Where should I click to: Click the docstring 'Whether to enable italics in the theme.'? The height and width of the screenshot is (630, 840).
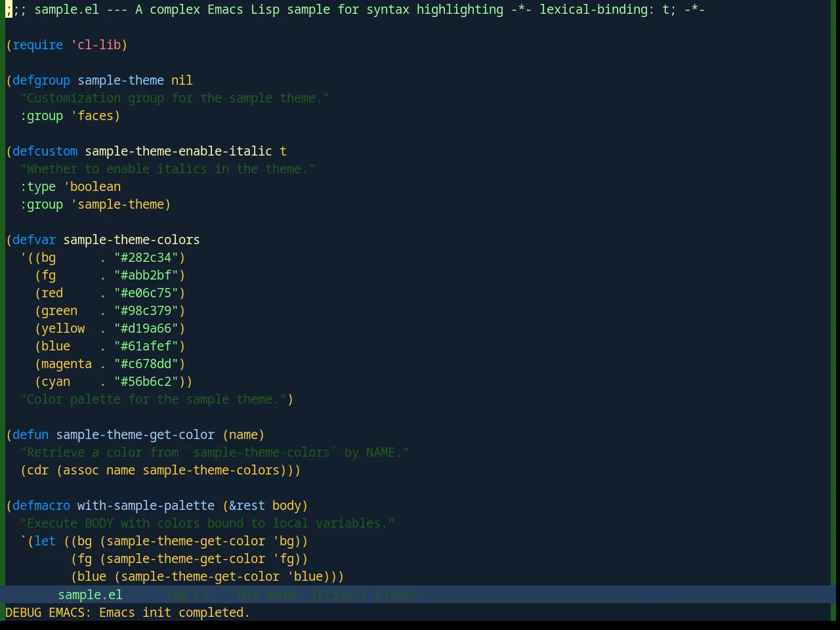click(x=168, y=169)
